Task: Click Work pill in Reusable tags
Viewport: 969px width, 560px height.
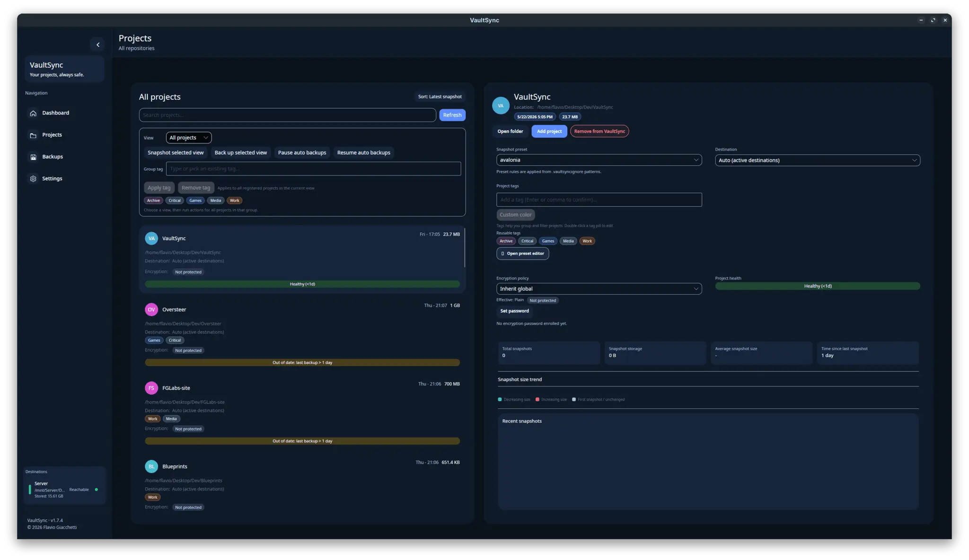Action: pyautogui.click(x=587, y=241)
